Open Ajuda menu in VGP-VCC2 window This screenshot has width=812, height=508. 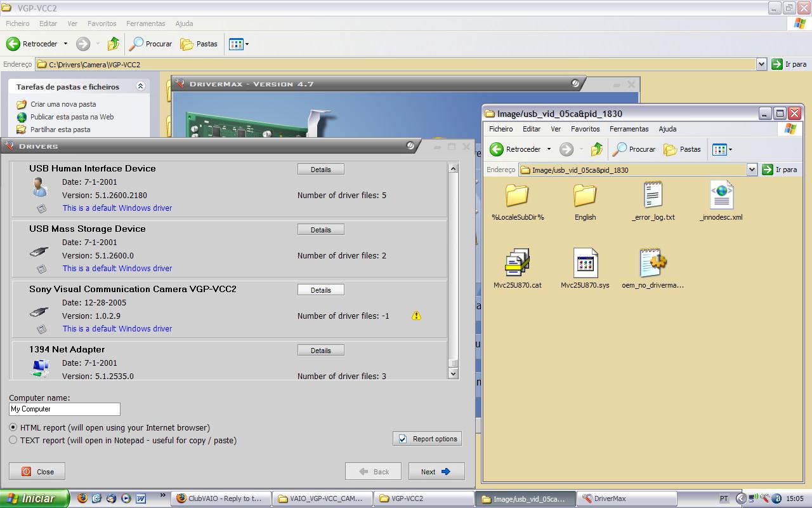[x=184, y=23]
